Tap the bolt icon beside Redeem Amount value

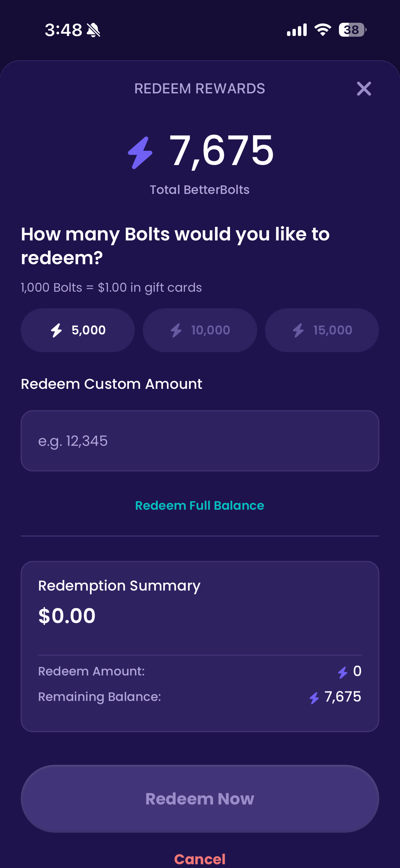[x=343, y=672]
